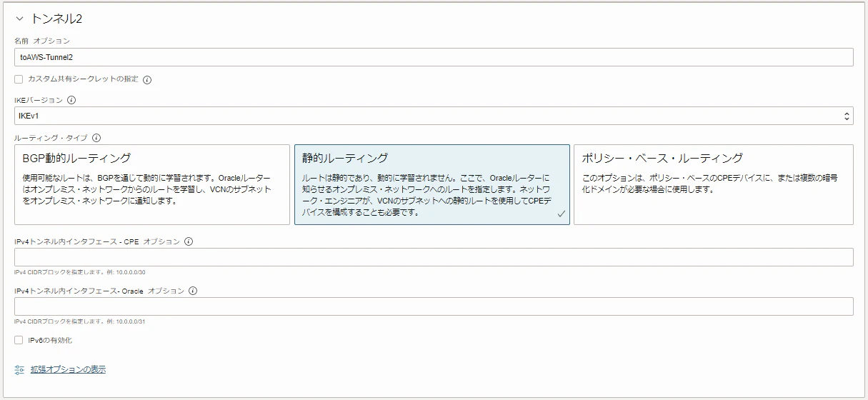Open info icon next to ルーティング・タイプ

tap(96, 138)
